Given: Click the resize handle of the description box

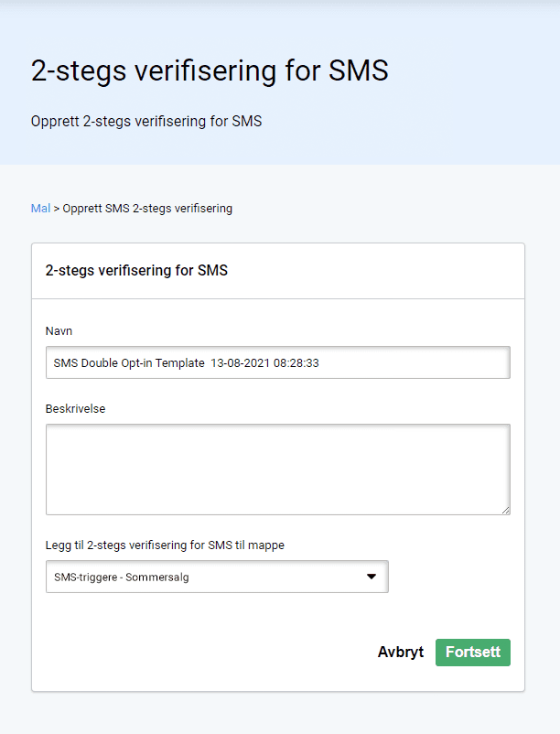Looking at the screenshot, I should [x=505, y=510].
